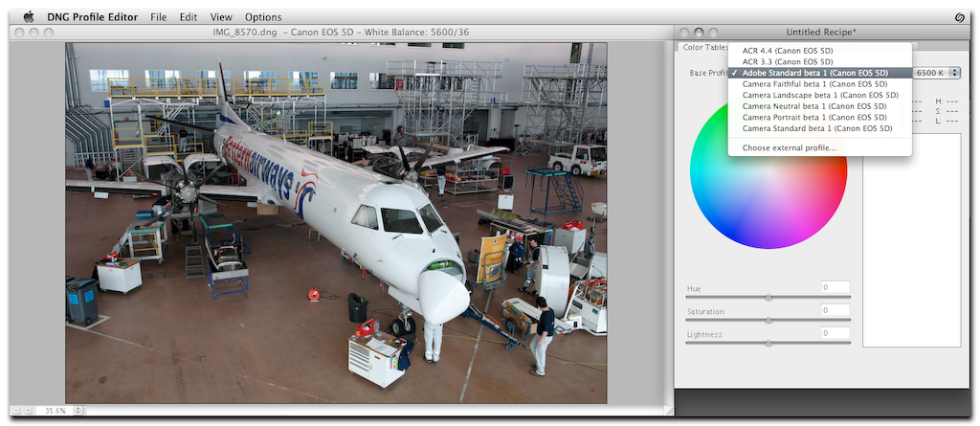Open the zoom level stepper arrows
The height and width of the screenshot is (426, 980).
[x=78, y=411]
